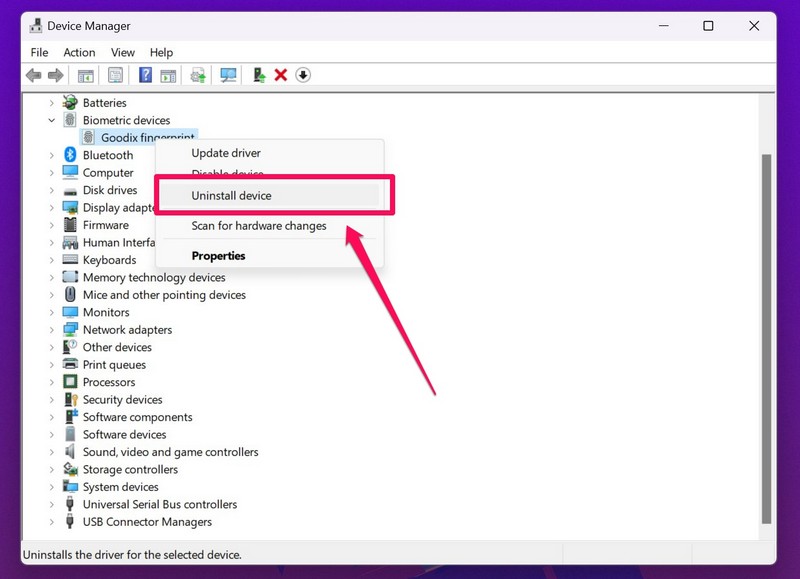Expand the Other devices category
800x579 pixels.
click(52, 347)
